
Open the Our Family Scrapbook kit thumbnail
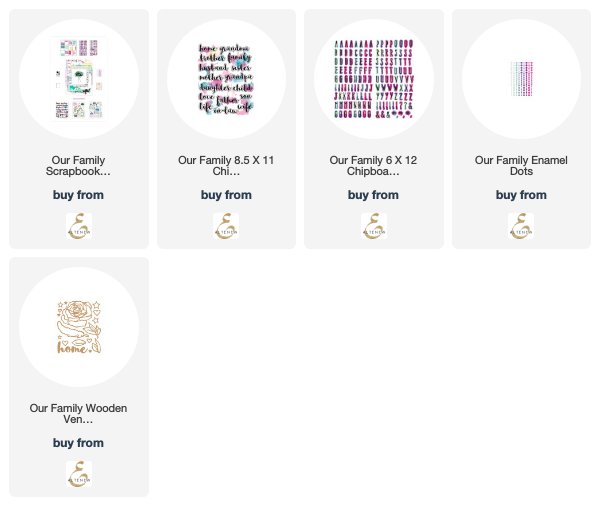(78, 79)
